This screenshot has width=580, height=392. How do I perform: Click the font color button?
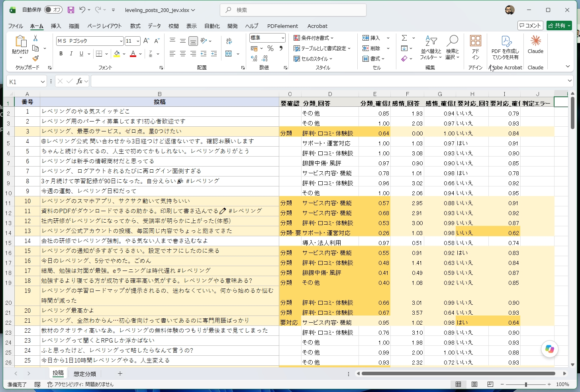point(133,53)
